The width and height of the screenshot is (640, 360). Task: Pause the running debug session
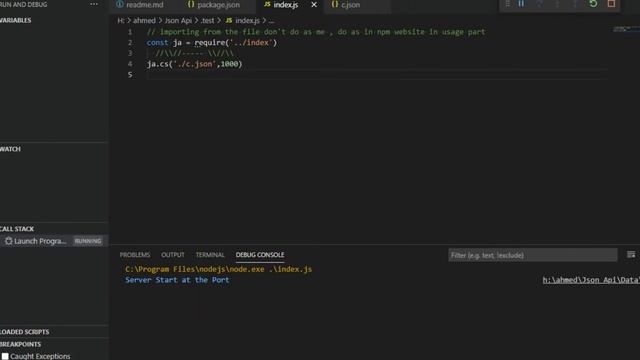(521, 4)
